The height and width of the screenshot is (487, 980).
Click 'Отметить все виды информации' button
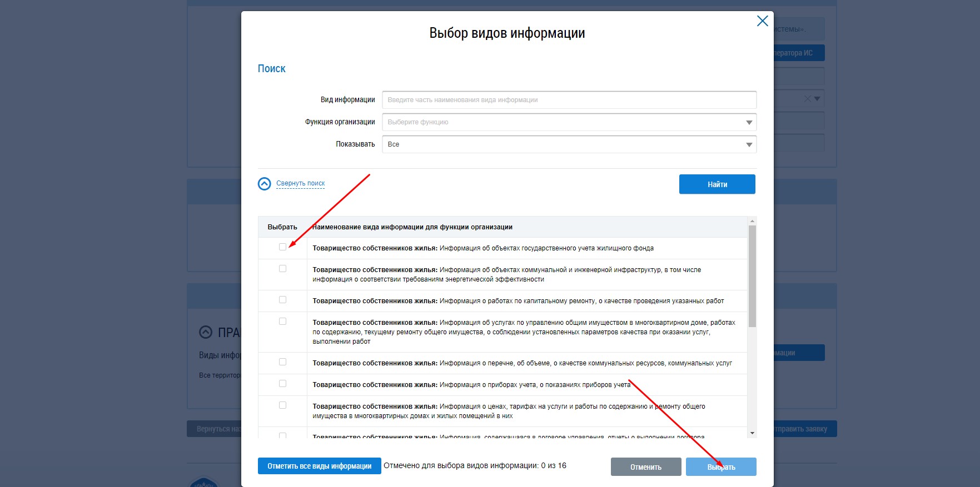click(319, 466)
